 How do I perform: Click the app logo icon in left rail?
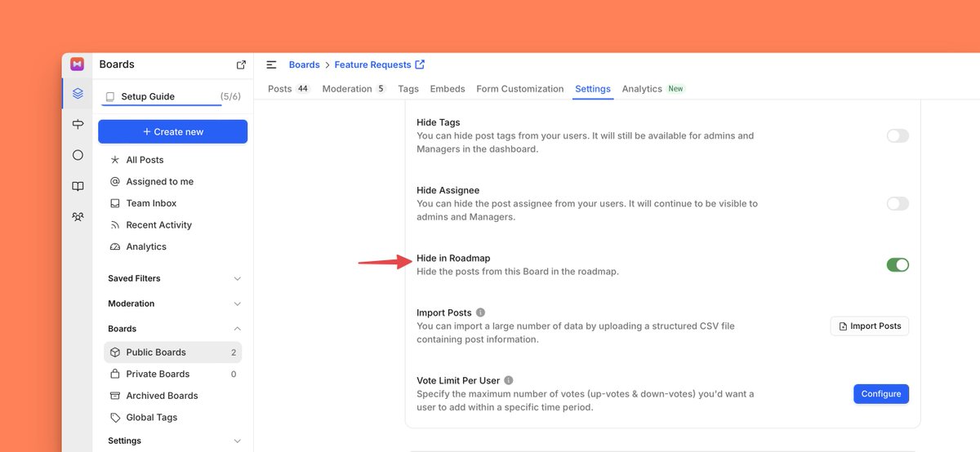point(77,64)
